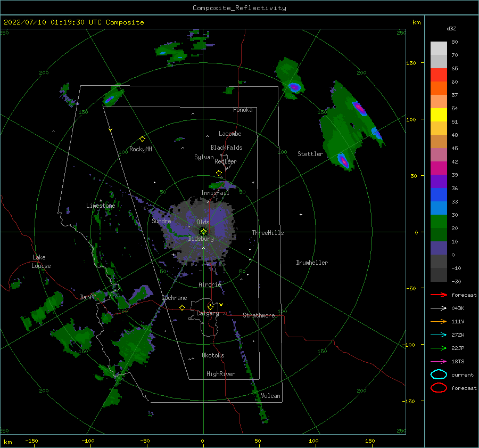479x448 pixels.
Task: Click the white 04DK arrow legend icon
Action: (439, 308)
